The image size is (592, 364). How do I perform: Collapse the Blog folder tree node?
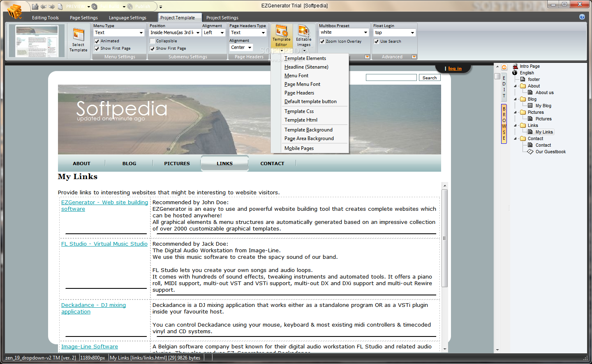516,99
